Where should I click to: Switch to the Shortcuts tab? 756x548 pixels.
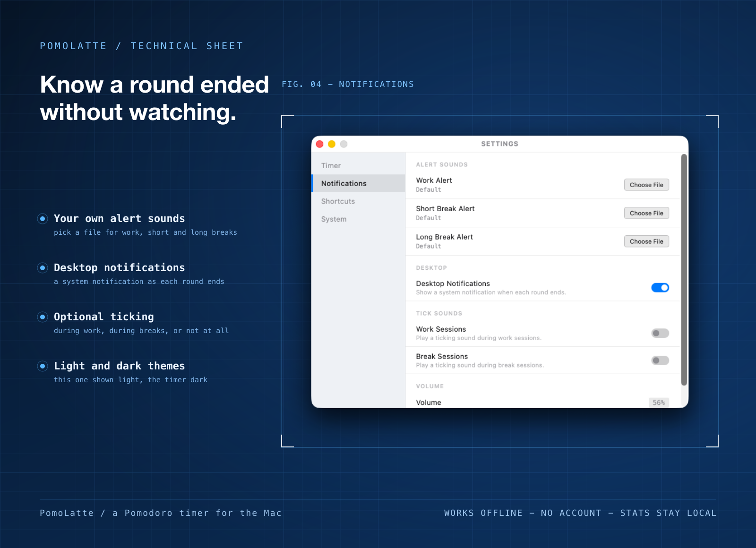click(359, 201)
